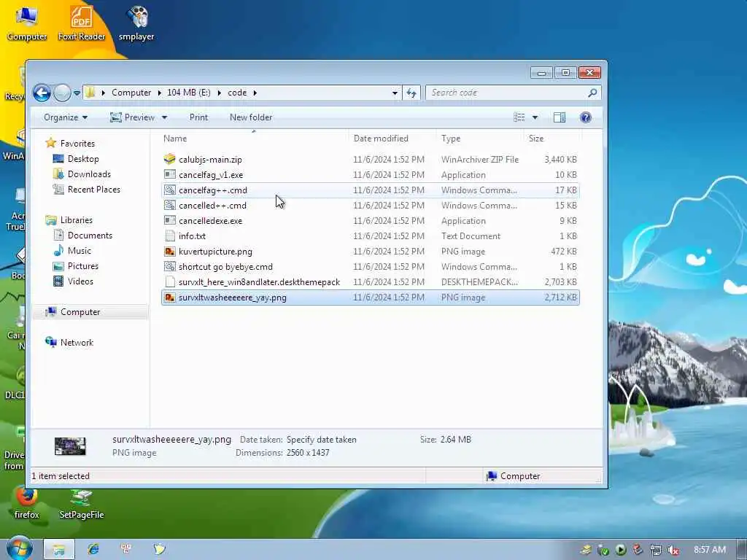Open the smplayer desktop icon

136,23
